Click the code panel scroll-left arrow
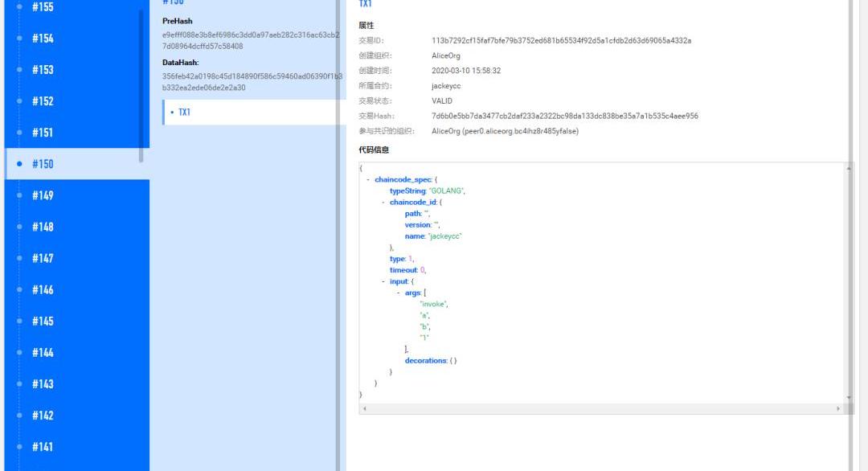Image resolution: width=868 pixels, height=471 pixels. (x=365, y=409)
